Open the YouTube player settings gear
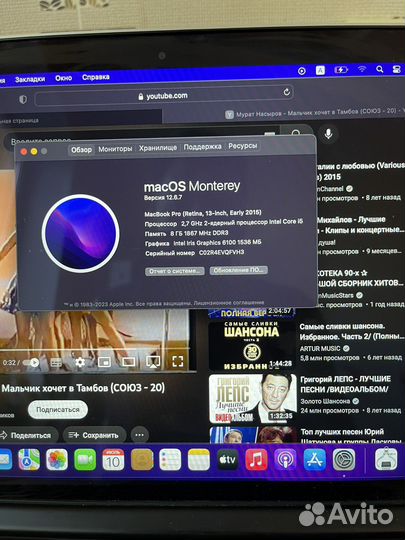 (x=80, y=362)
